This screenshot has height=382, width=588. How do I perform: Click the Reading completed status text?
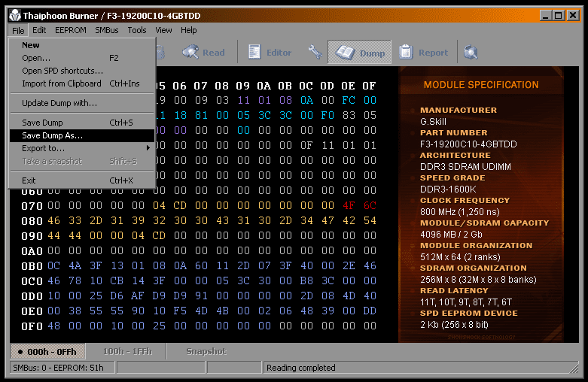pyautogui.click(x=300, y=368)
